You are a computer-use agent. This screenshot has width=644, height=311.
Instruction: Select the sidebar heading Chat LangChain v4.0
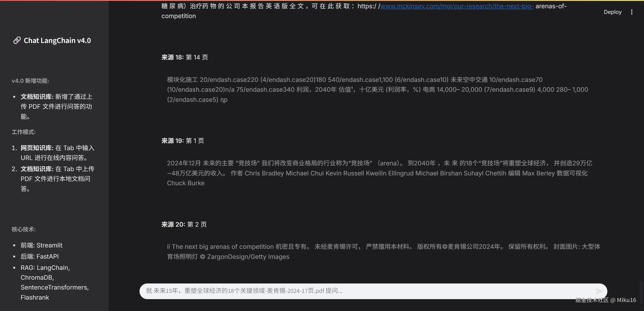(x=57, y=40)
